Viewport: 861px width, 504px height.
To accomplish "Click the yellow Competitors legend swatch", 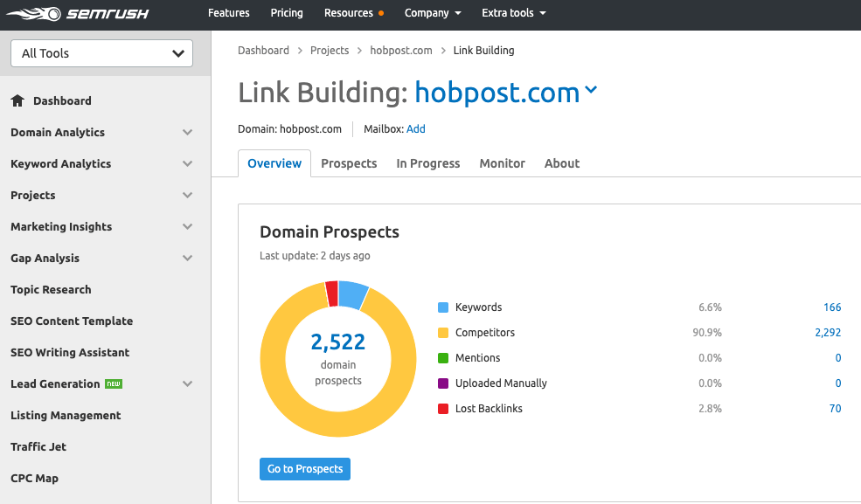I will (x=443, y=332).
